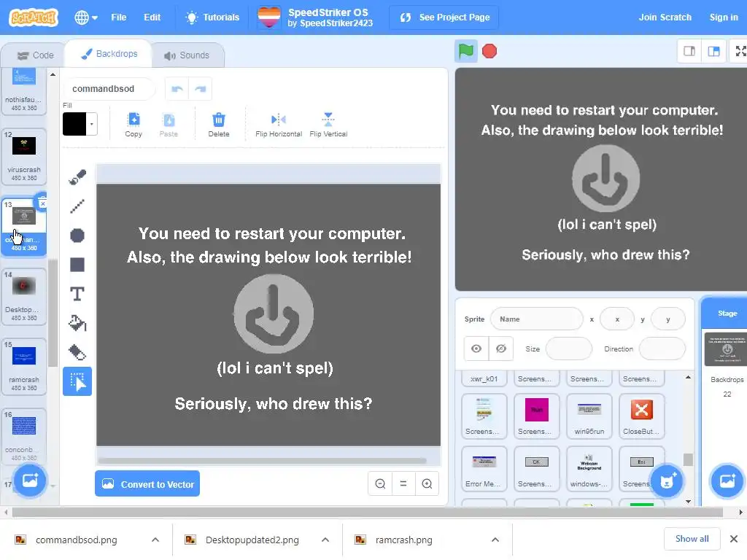This screenshot has height=560, width=747.
Task: Click the green flag to run
Action: (x=466, y=51)
